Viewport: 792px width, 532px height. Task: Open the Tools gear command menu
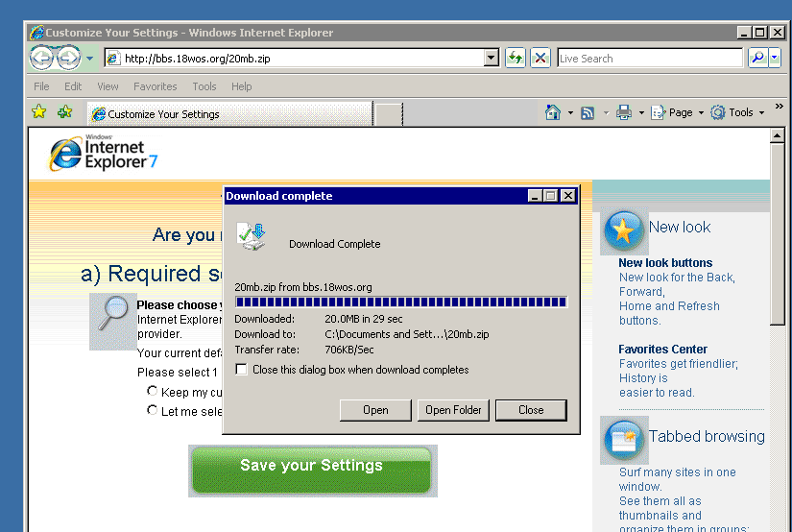click(737, 112)
